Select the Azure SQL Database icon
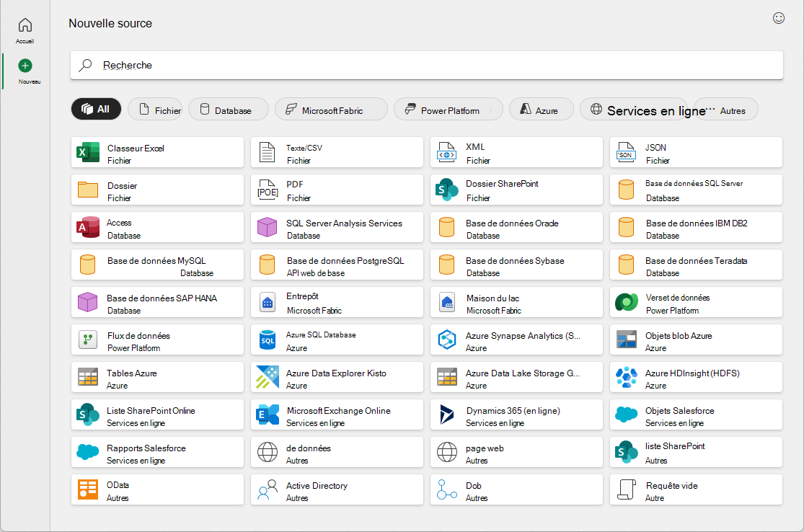804x532 pixels. pos(267,340)
